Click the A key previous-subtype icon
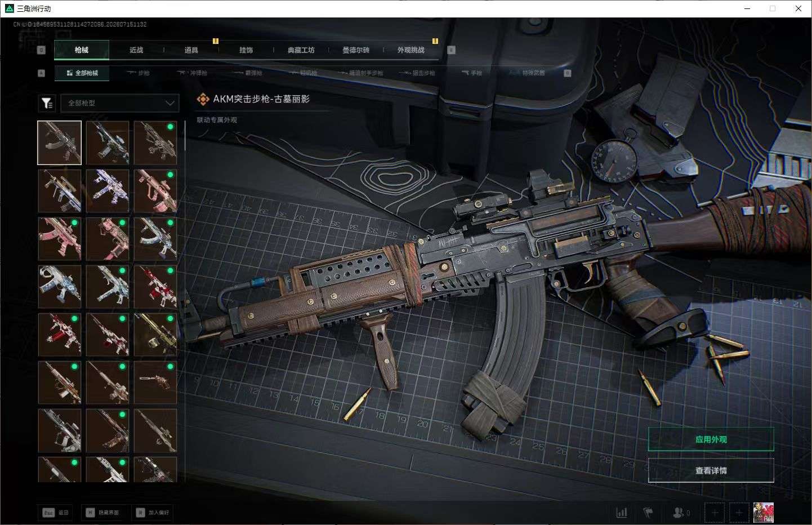Image resolution: width=812 pixels, height=525 pixels. [x=41, y=73]
